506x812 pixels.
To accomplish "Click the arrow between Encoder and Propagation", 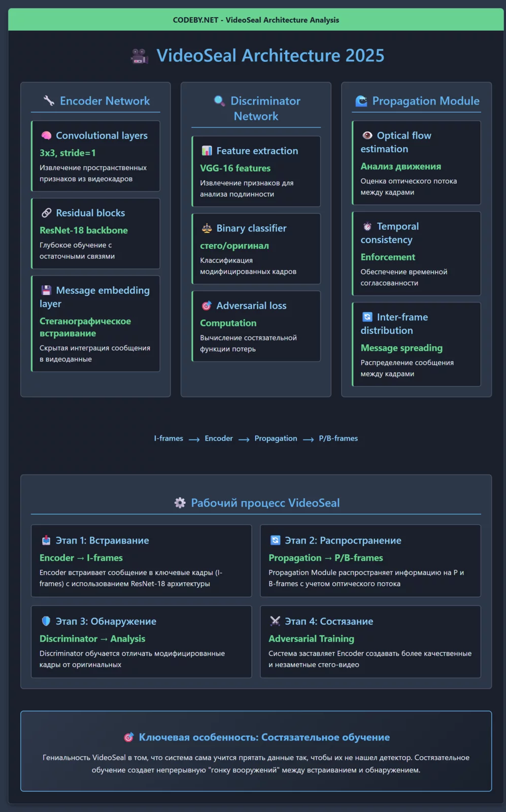I will 244,439.
